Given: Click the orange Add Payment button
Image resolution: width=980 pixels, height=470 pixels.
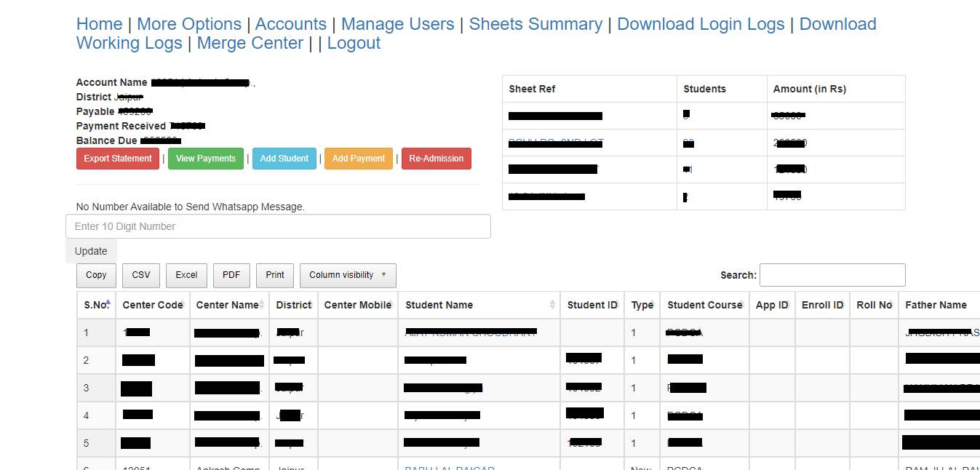Looking at the screenshot, I should tap(358, 159).
